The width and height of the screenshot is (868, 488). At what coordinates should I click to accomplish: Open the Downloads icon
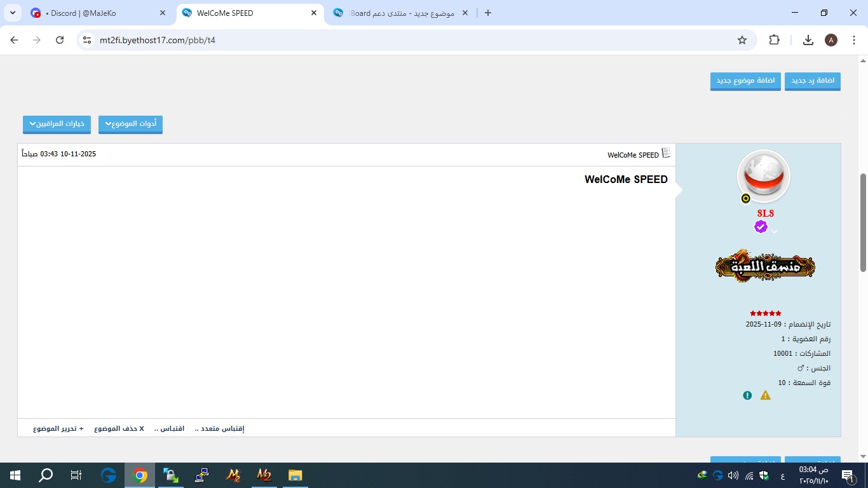pos(808,40)
